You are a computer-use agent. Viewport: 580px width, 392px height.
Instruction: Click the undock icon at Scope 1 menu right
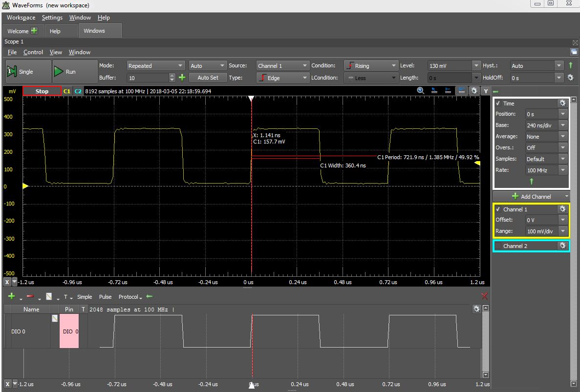click(574, 52)
